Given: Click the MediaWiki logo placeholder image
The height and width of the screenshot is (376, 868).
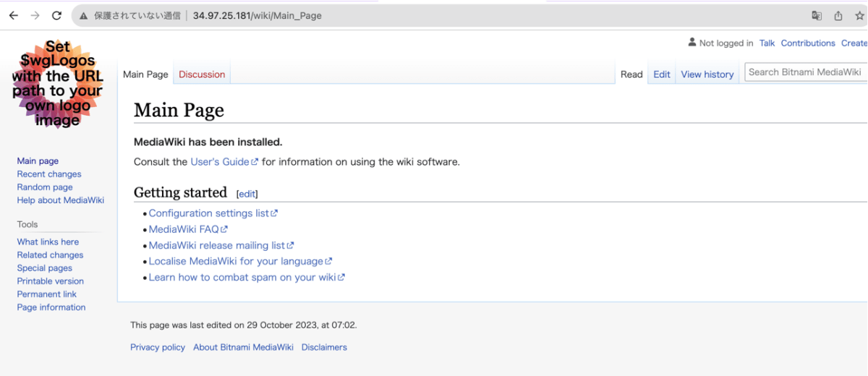Looking at the screenshot, I should coord(58,85).
